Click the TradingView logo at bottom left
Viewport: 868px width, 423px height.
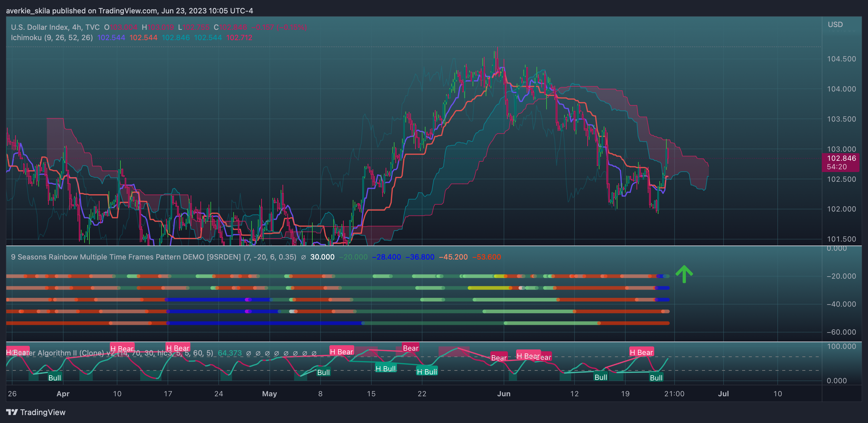pyautogui.click(x=36, y=412)
